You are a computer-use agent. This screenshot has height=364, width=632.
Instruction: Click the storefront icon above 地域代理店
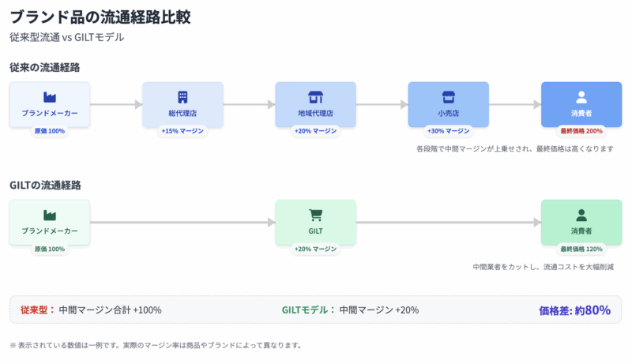315,97
